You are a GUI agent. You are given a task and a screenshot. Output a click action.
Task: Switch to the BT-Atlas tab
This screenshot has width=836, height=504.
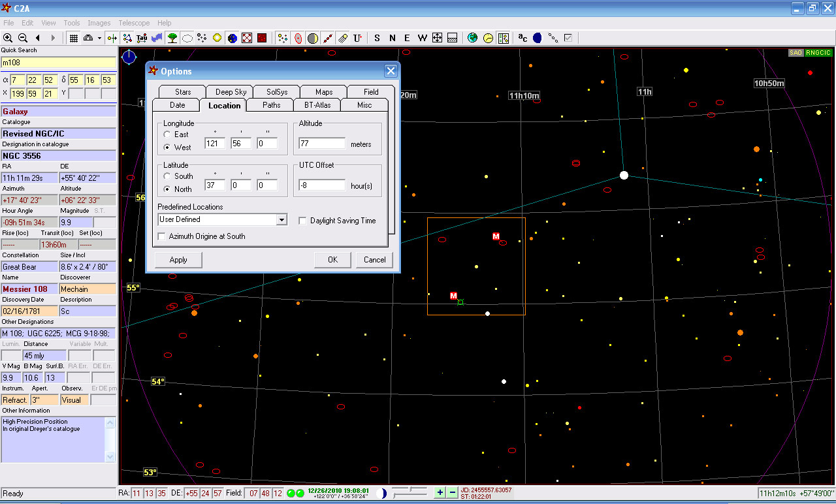point(317,105)
